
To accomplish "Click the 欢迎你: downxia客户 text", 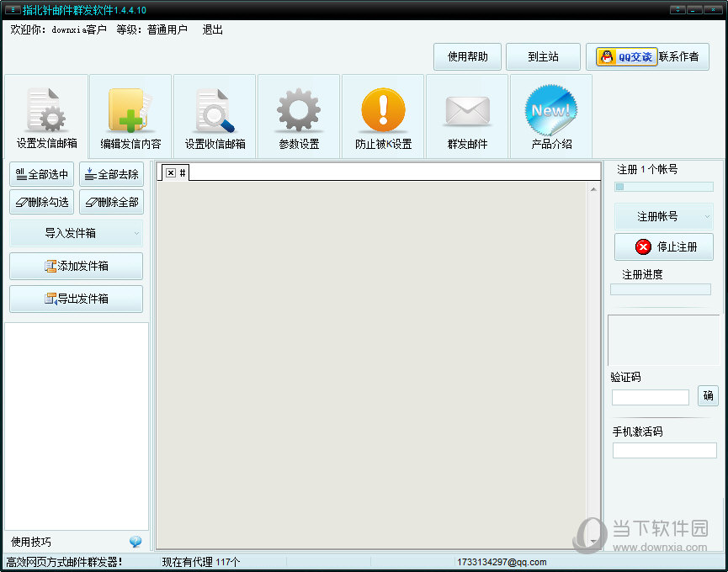I will [59, 29].
